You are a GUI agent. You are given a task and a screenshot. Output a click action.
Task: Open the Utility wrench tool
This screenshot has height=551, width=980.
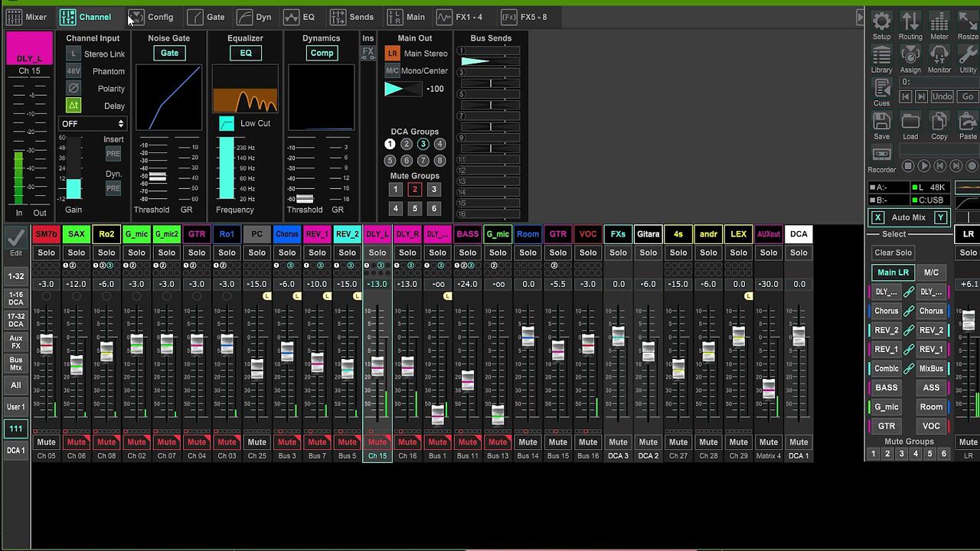[x=968, y=58]
